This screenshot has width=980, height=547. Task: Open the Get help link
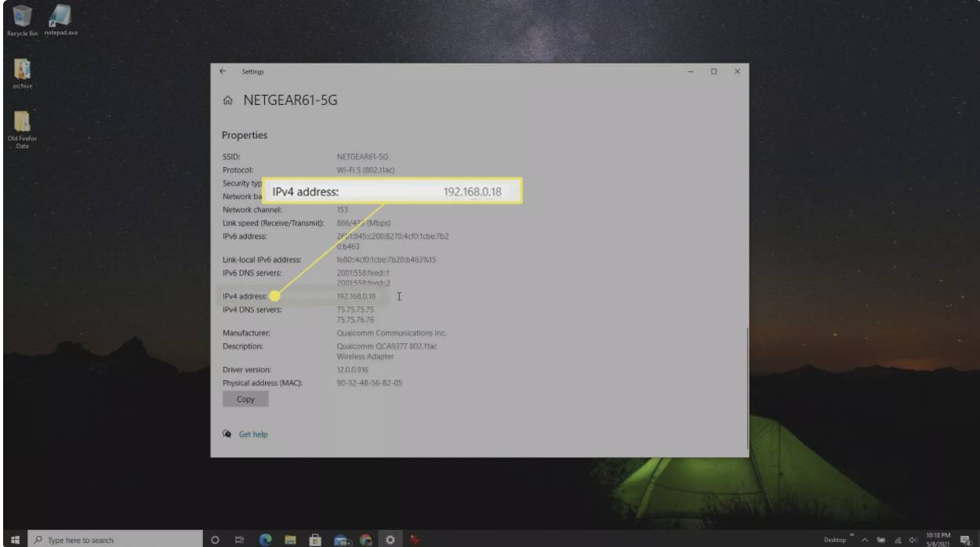click(253, 433)
